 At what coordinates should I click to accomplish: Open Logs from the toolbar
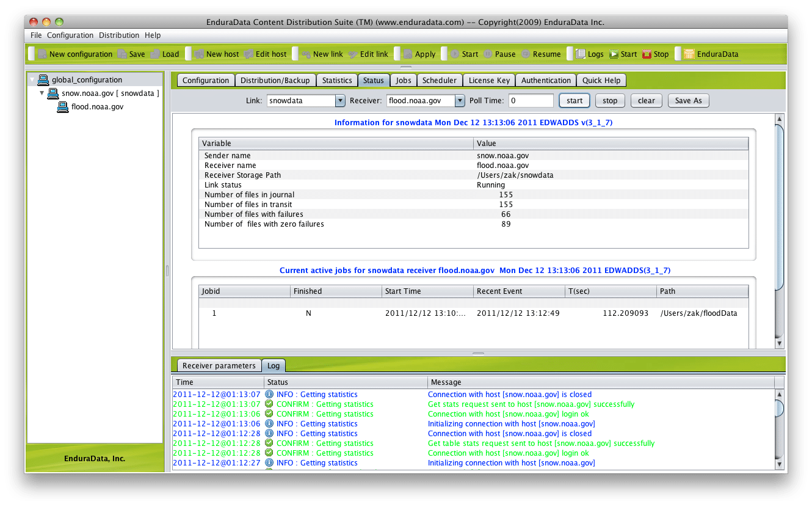click(x=581, y=54)
